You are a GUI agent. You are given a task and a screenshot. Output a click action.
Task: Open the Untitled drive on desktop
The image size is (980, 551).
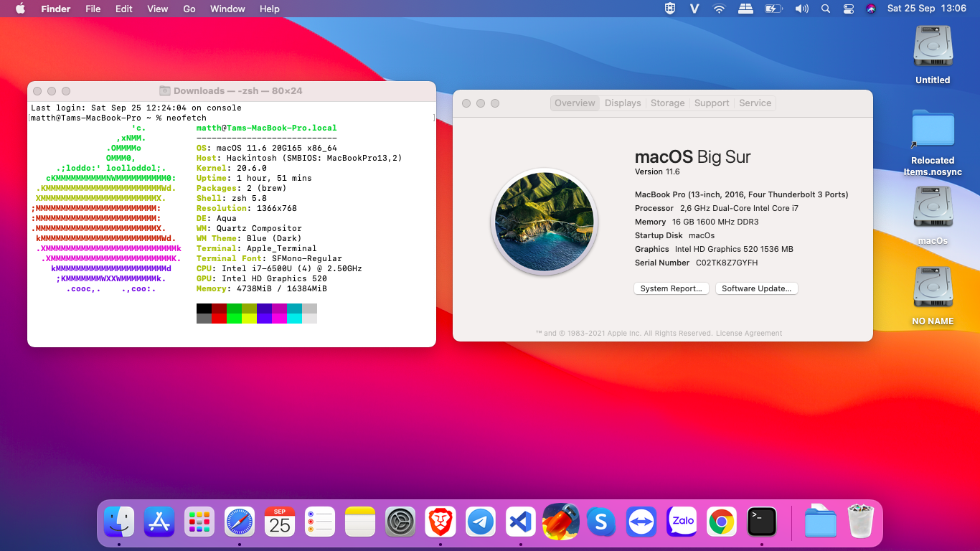coord(933,55)
